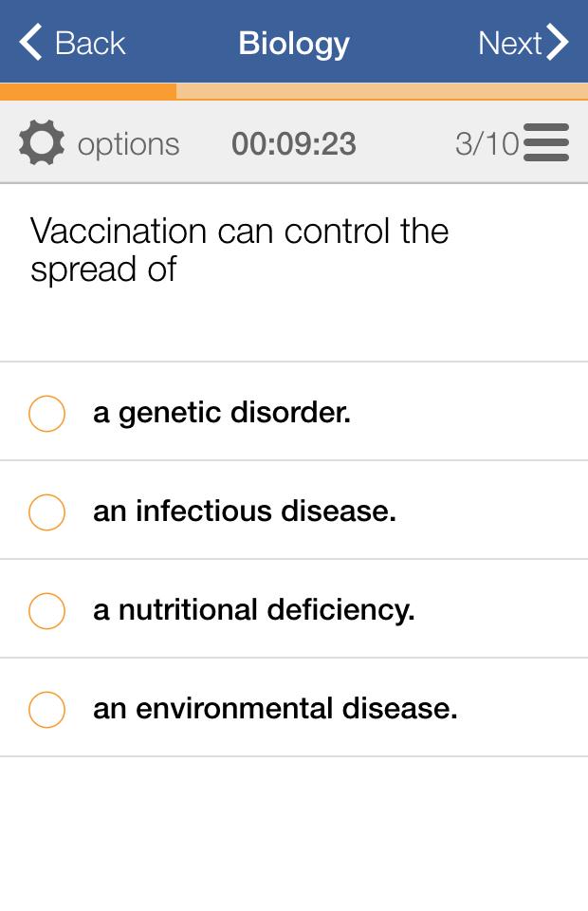Click the right chevron Next arrow
Image resolution: width=588 pixels, height=911 pixels.
(x=558, y=43)
